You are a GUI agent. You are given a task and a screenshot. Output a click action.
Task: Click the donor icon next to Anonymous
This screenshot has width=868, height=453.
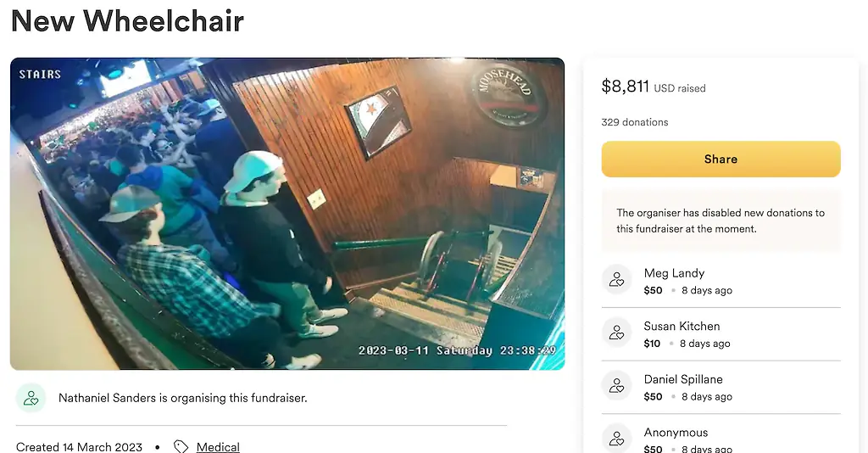coord(617,439)
